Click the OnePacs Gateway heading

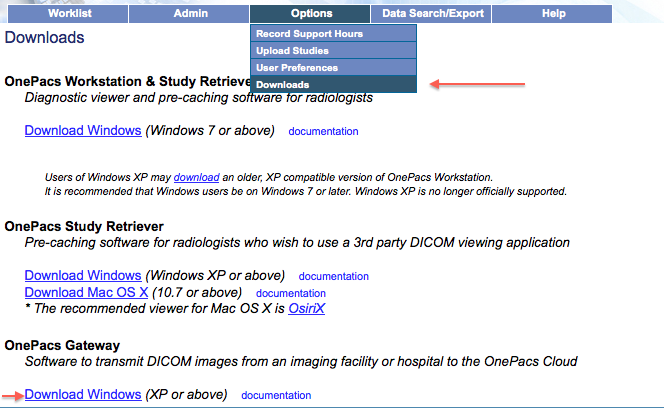tap(62, 345)
